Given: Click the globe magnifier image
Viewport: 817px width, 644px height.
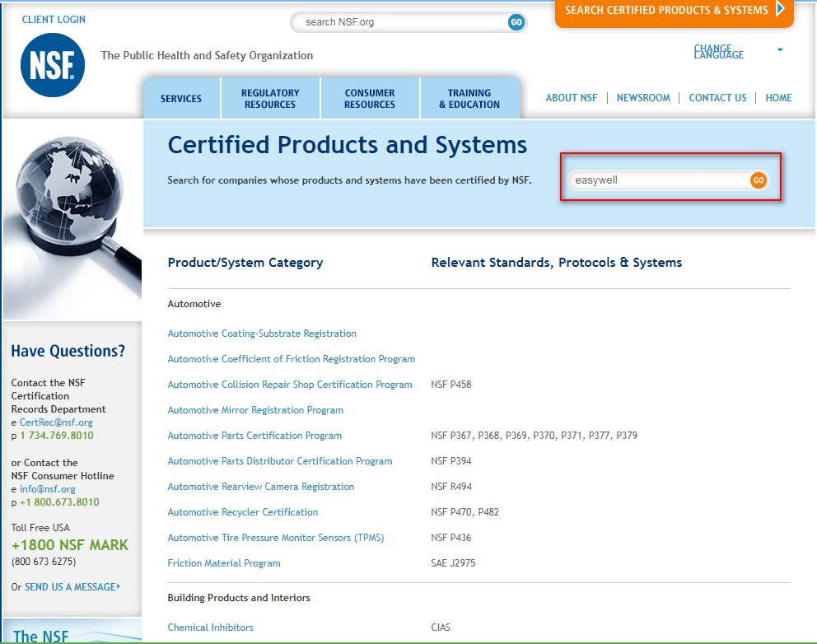Looking at the screenshot, I should [72, 218].
